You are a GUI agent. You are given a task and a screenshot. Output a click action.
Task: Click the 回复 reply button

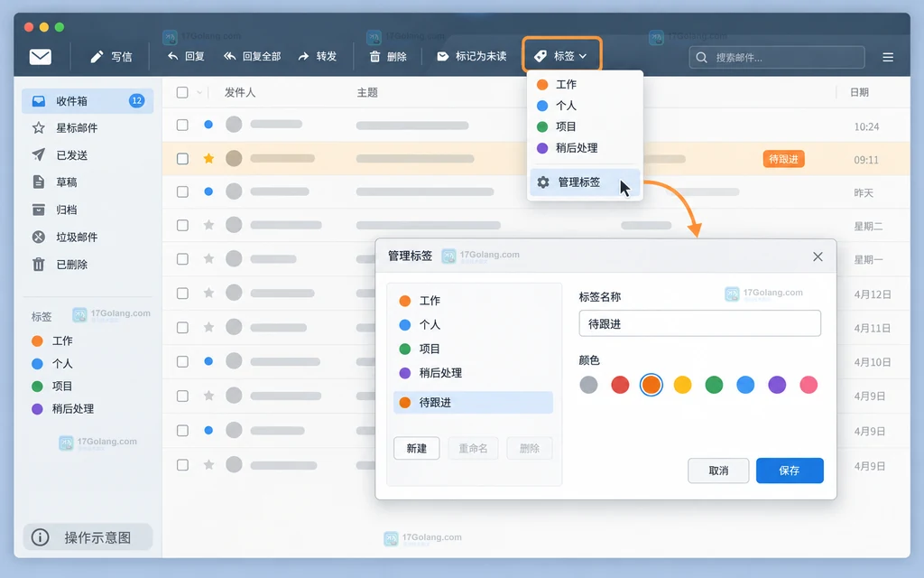pyautogui.click(x=186, y=57)
